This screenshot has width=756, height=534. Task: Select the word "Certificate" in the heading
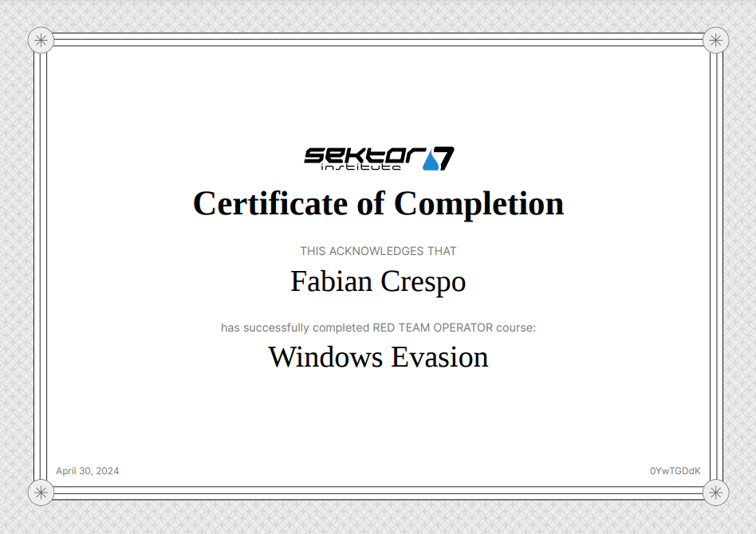click(x=270, y=203)
